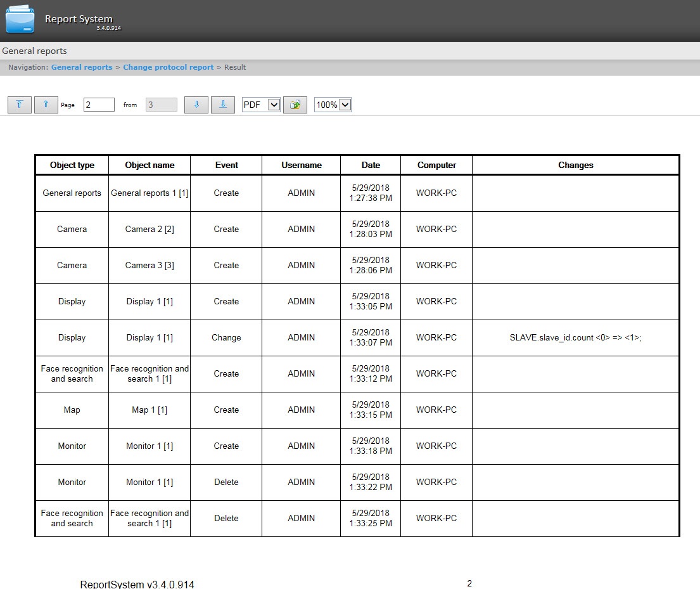Go to the previous report page
This screenshot has height=589, width=700.
pyautogui.click(x=46, y=105)
